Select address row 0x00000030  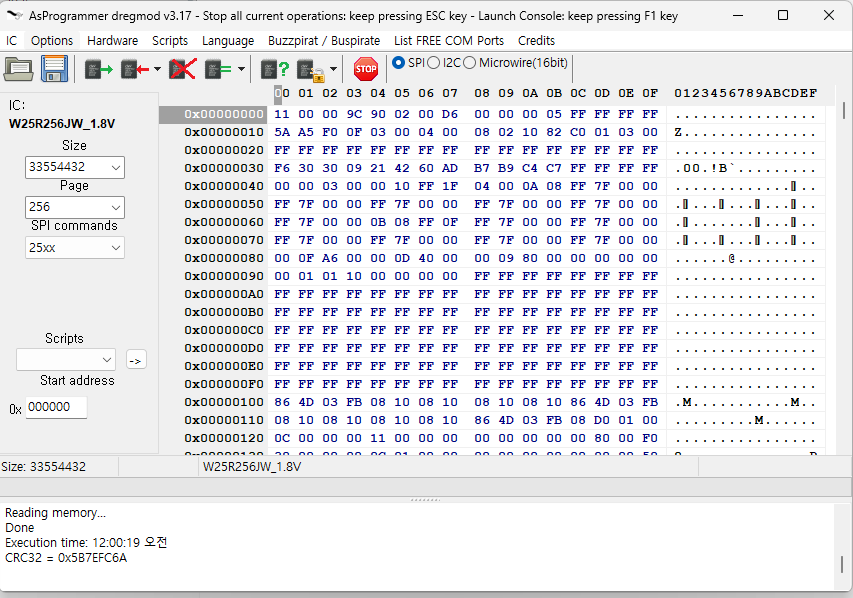point(224,168)
